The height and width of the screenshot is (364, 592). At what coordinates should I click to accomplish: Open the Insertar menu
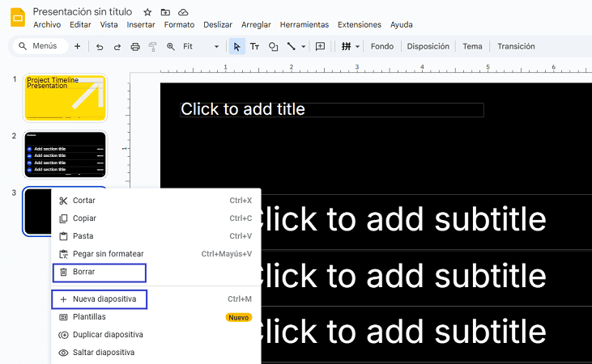(x=141, y=25)
